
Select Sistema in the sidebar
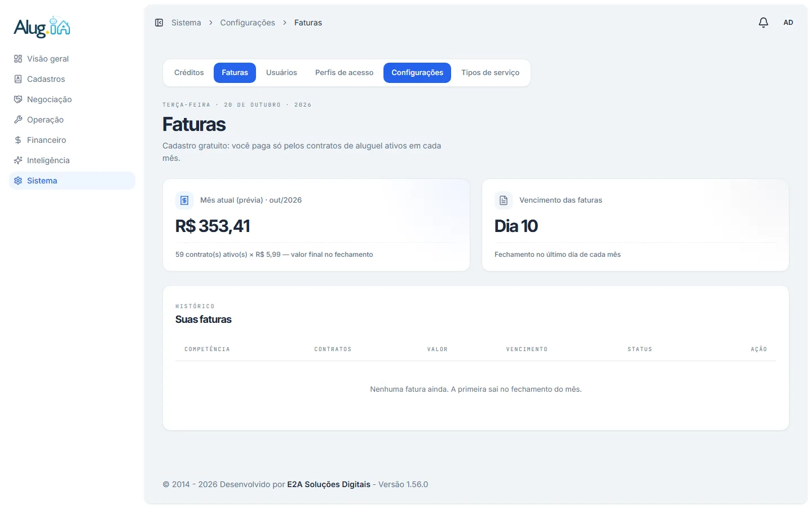click(72, 181)
